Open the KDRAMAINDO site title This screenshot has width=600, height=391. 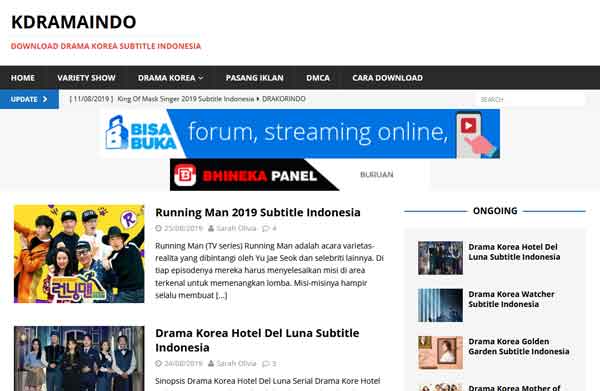click(x=73, y=22)
